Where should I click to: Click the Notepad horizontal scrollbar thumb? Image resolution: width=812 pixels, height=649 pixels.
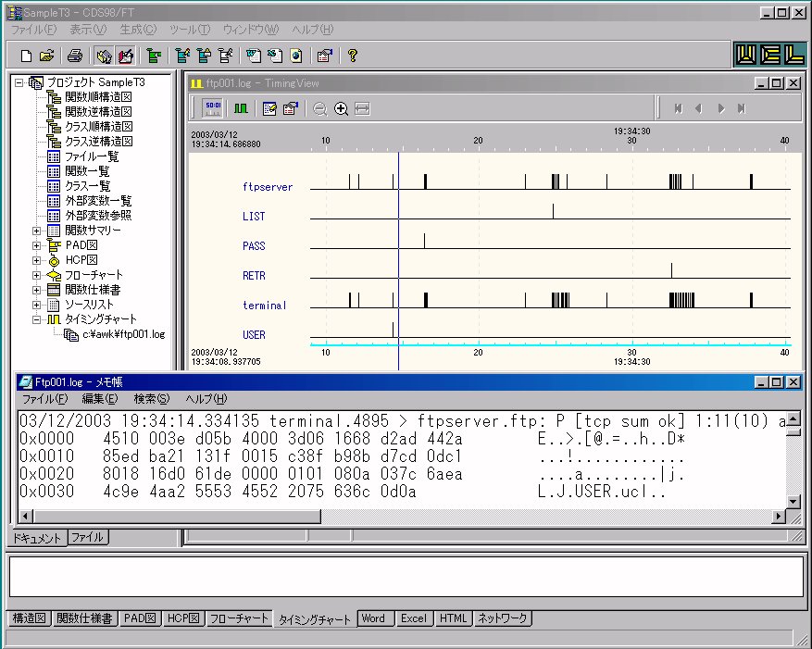[x=176, y=516]
